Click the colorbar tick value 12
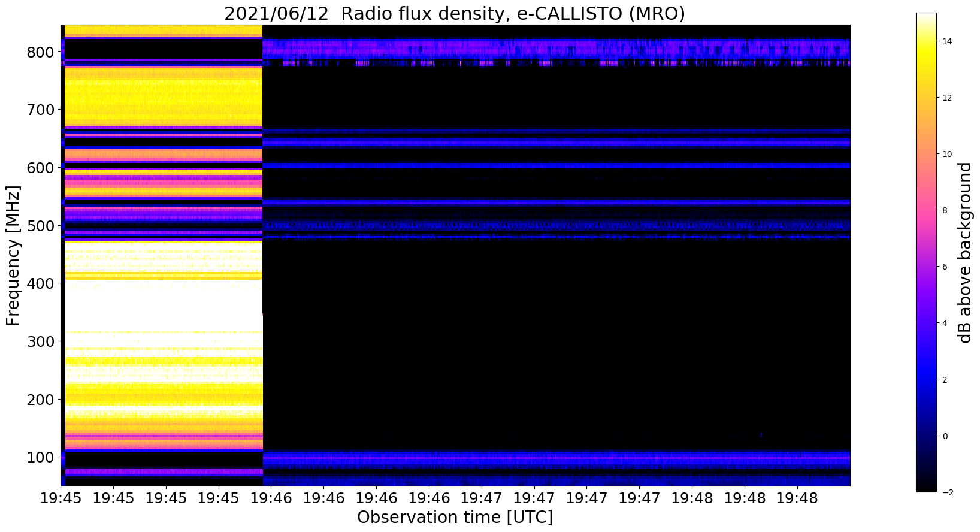 click(x=948, y=98)
